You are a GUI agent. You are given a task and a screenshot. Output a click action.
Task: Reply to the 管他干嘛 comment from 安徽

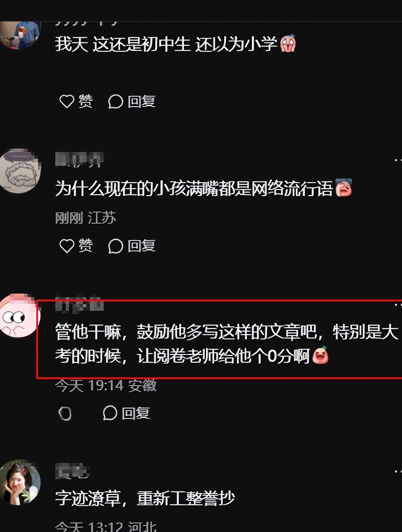pyautogui.click(x=126, y=413)
